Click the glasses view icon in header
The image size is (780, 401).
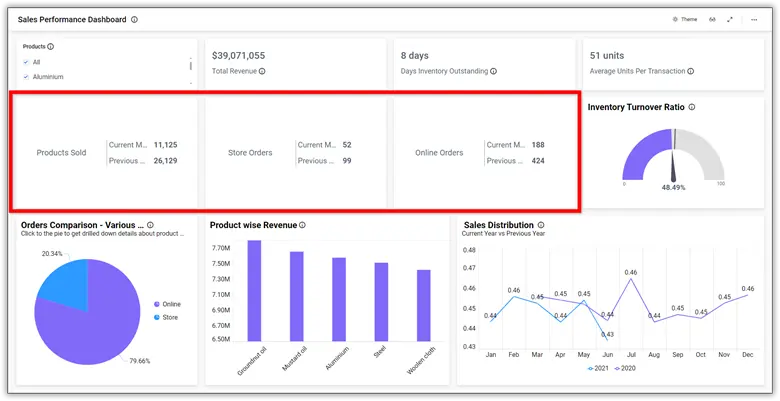(712, 19)
